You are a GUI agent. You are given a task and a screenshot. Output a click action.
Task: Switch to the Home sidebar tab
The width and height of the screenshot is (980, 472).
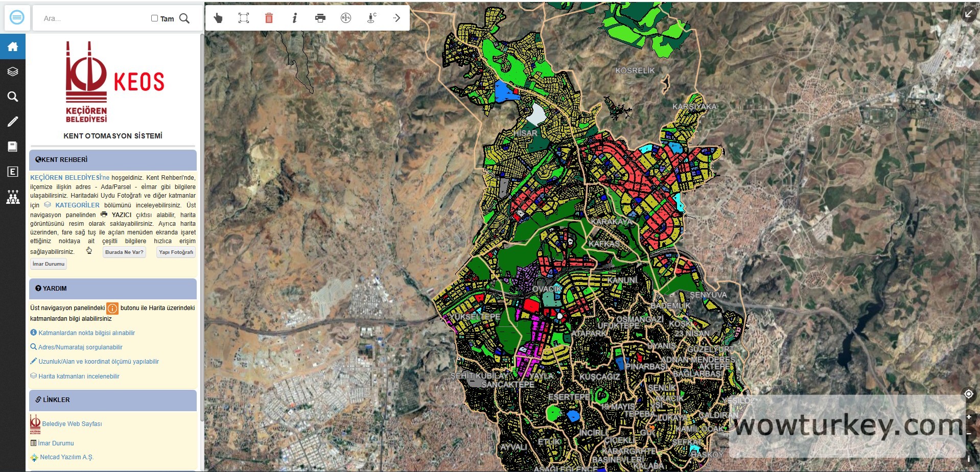[x=13, y=47]
